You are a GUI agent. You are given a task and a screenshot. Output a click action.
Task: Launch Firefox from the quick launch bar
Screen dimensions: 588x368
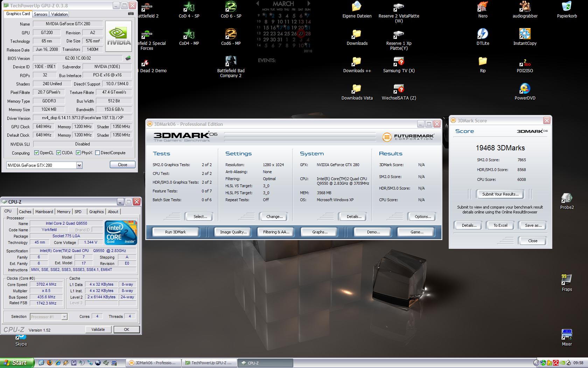[x=49, y=363]
